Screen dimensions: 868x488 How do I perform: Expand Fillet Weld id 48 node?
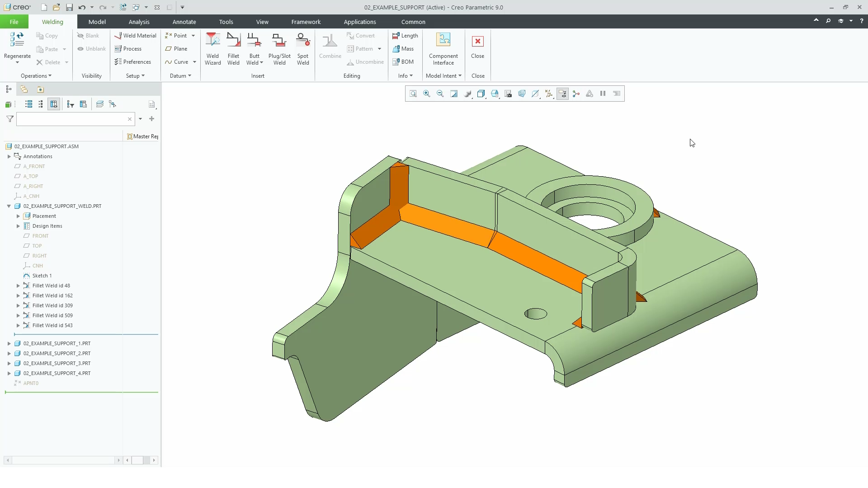(x=18, y=286)
